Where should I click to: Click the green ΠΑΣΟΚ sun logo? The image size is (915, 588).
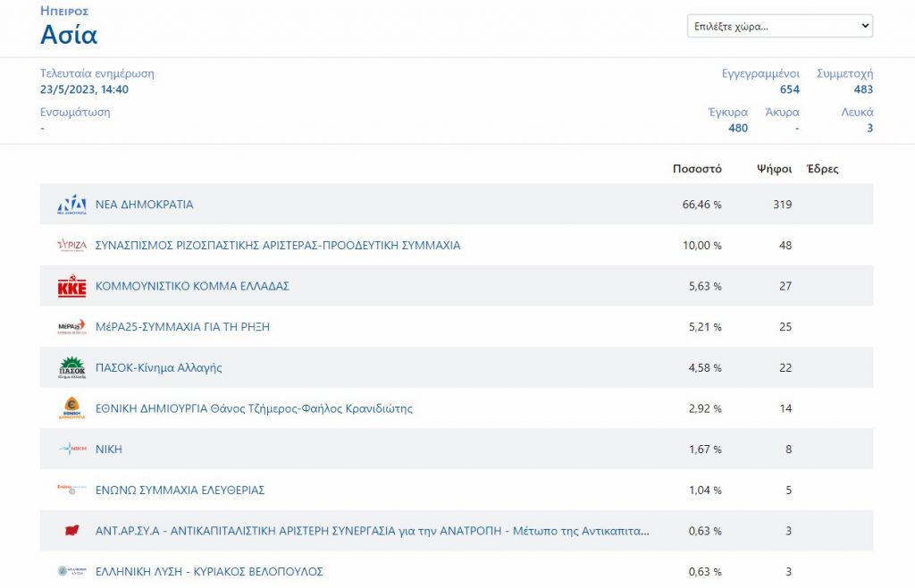point(71,368)
